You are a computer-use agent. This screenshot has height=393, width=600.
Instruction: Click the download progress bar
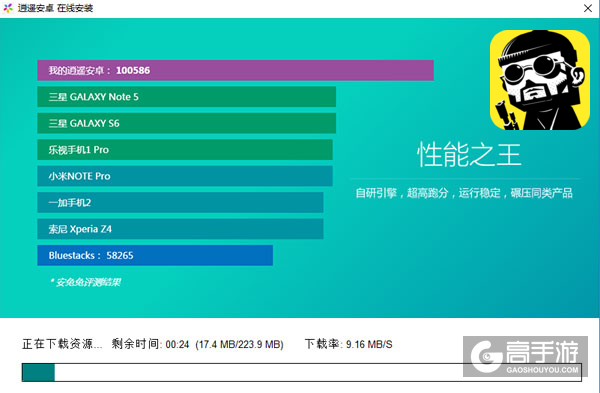[302, 372]
